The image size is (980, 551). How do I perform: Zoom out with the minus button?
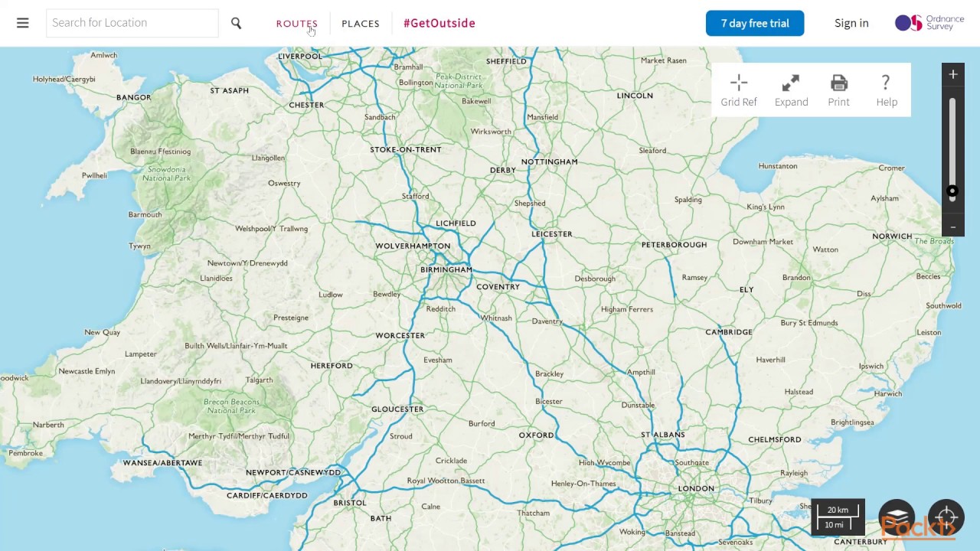[x=953, y=227]
